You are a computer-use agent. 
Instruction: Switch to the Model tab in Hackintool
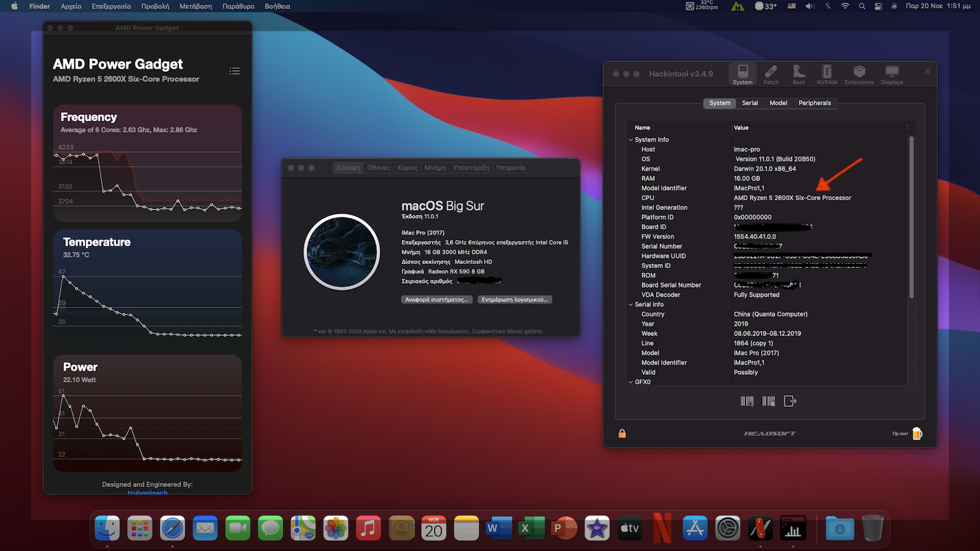pos(778,103)
